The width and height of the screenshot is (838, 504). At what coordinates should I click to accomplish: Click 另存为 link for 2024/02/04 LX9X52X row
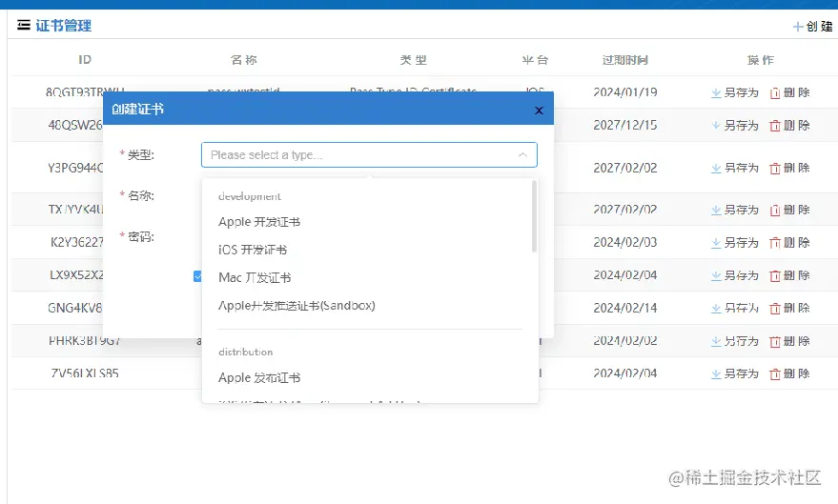tap(742, 275)
